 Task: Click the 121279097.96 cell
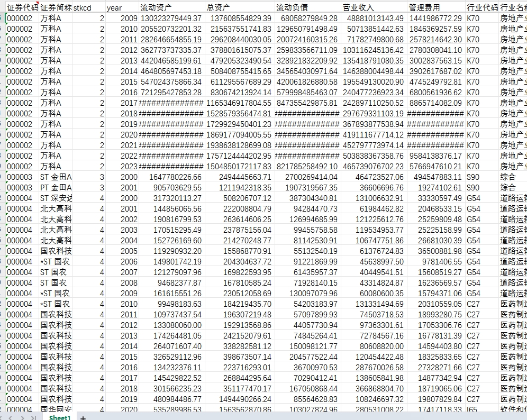click(x=172, y=272)
